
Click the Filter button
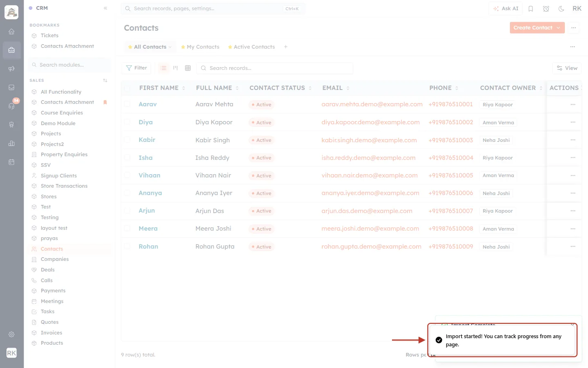(136, 68)
